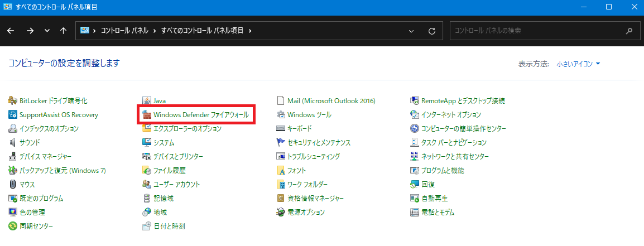Open the 色の管理 icon
The height and width of the screenshot is (246, 644).
coord(12,213)
